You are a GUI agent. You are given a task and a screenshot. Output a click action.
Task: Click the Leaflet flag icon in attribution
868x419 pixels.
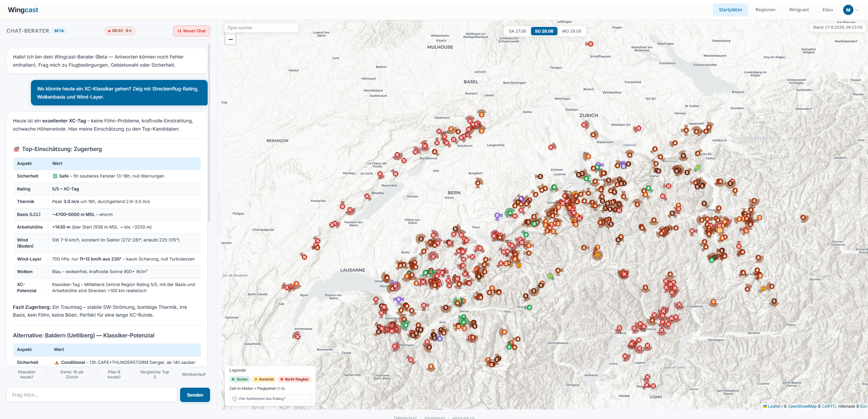765,406
